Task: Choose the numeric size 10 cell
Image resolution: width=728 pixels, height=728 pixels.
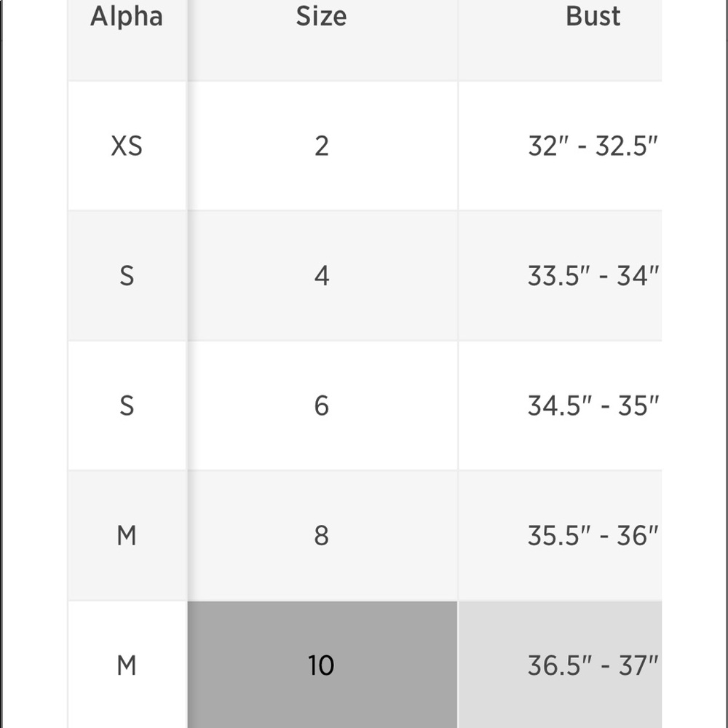Action: coord(322,665)
